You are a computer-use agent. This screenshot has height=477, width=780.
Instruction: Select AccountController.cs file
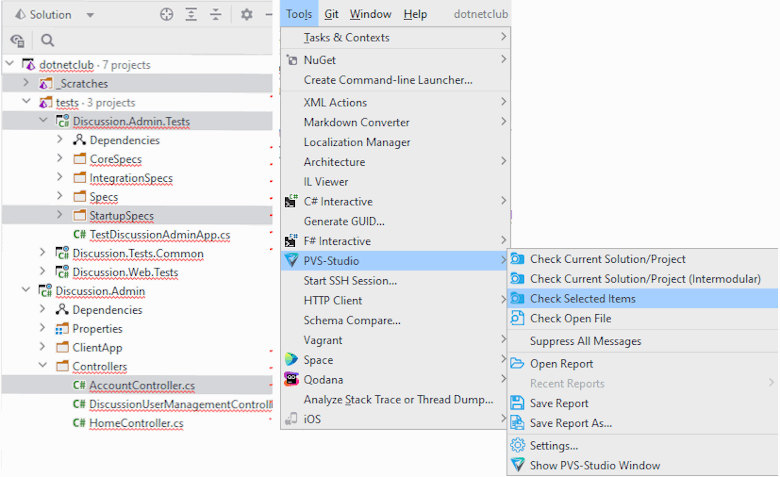[x=141, y=385]
